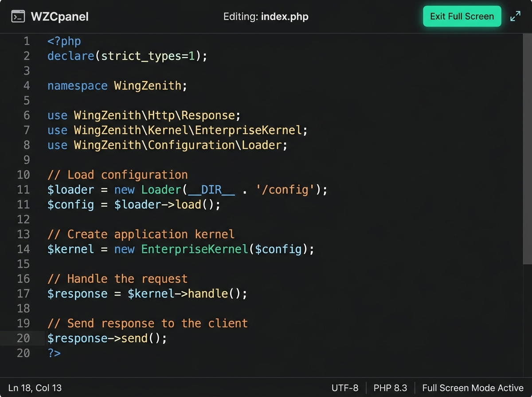
Task: Click the PHP 8.3 status entry
Action: tap(390, 388)
